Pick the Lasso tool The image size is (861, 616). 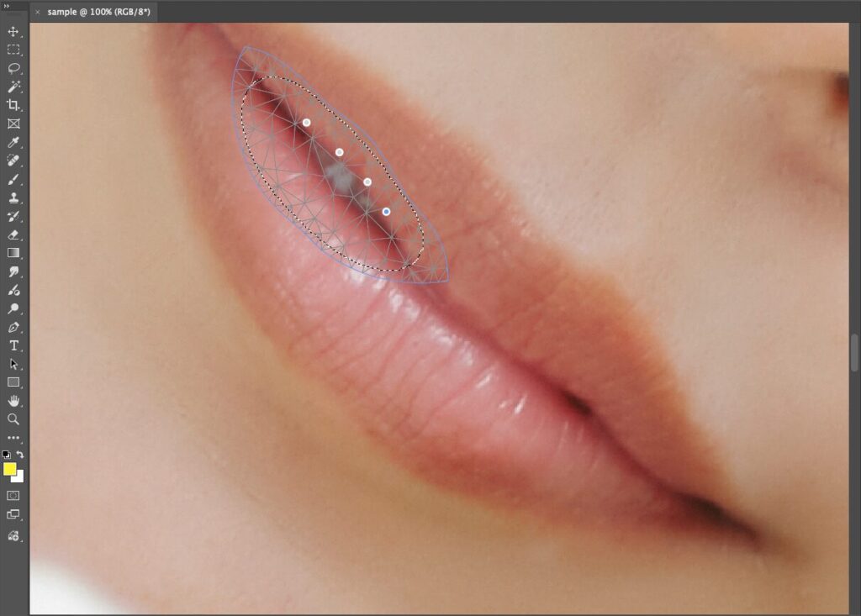coord(13,68)
